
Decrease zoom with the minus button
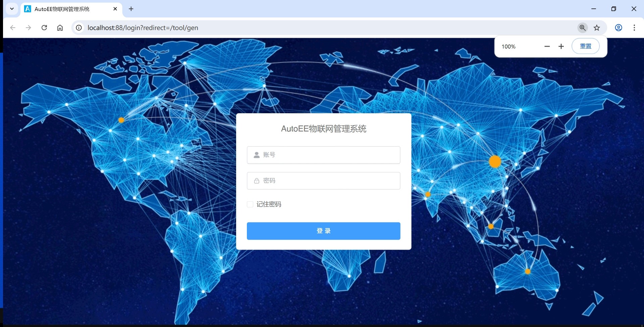point(547,47)
